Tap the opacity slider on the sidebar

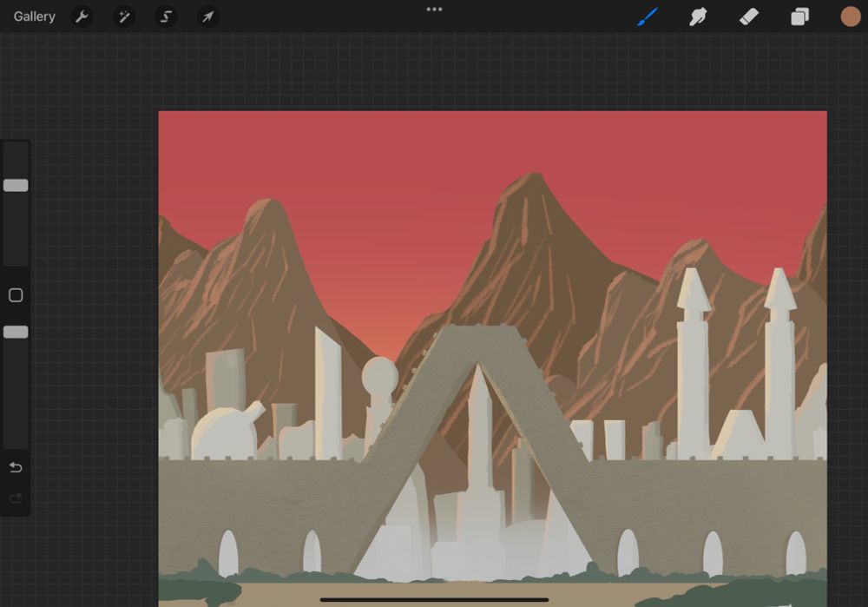coord(15,332)
